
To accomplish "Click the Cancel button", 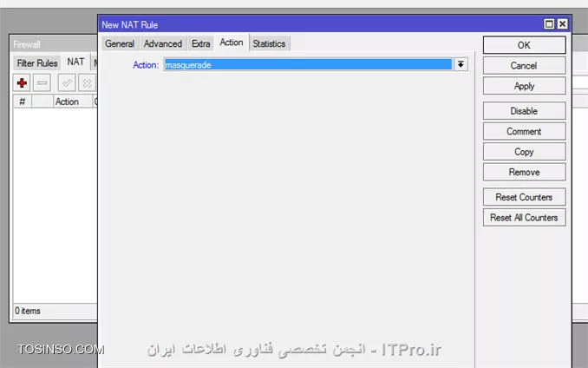I will 524,66.
